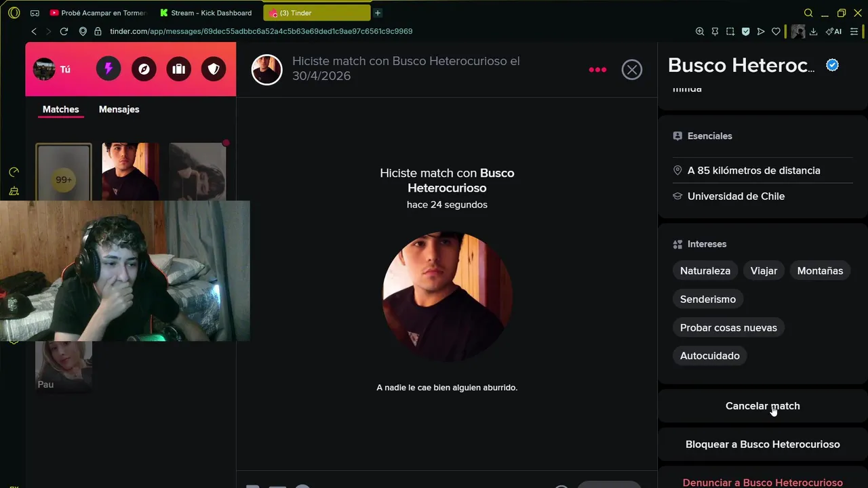This screenshot has width=868, height=488.
Task: Search tabs with the yellow magnifier icon
Action: pos(808,13)
